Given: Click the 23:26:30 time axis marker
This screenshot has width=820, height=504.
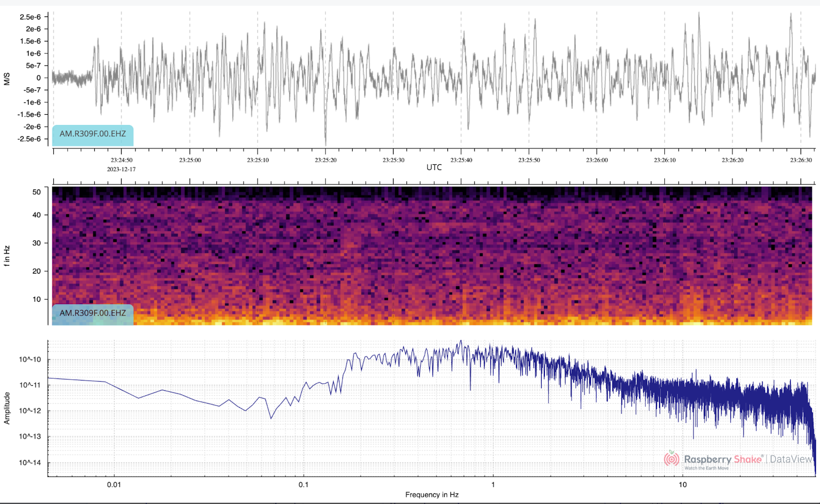Looking at the screenshot, I should click(x=801, y=160).
